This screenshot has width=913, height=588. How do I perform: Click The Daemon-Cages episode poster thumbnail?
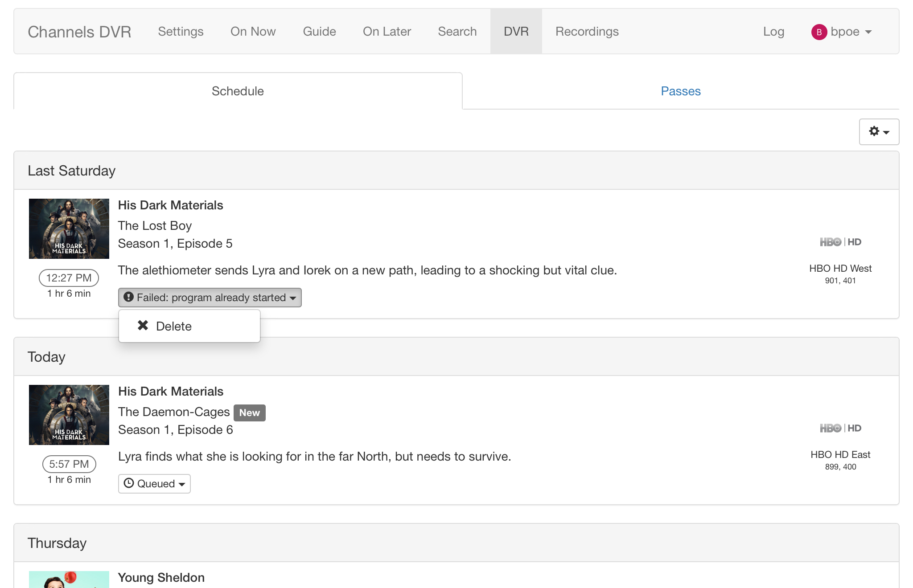69,415
